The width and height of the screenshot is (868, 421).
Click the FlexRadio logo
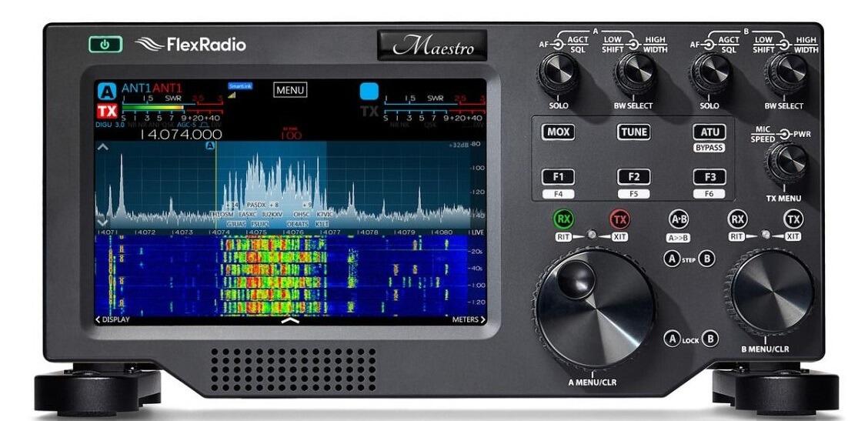coord(190,45)
